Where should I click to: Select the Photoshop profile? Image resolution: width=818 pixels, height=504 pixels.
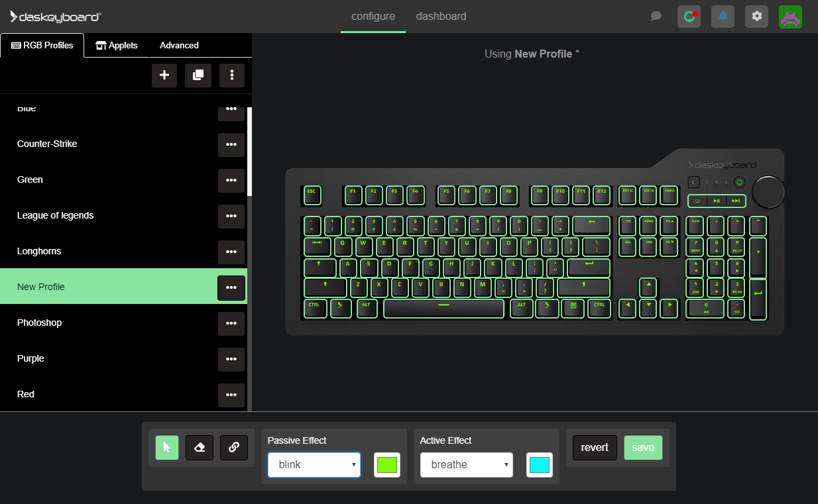click(123, 323)
